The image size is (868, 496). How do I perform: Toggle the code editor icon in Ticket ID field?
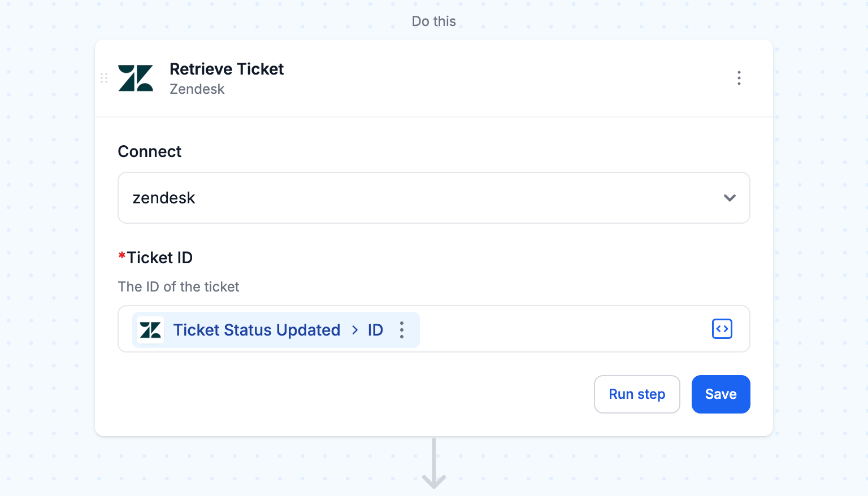(x=722, y=329)
